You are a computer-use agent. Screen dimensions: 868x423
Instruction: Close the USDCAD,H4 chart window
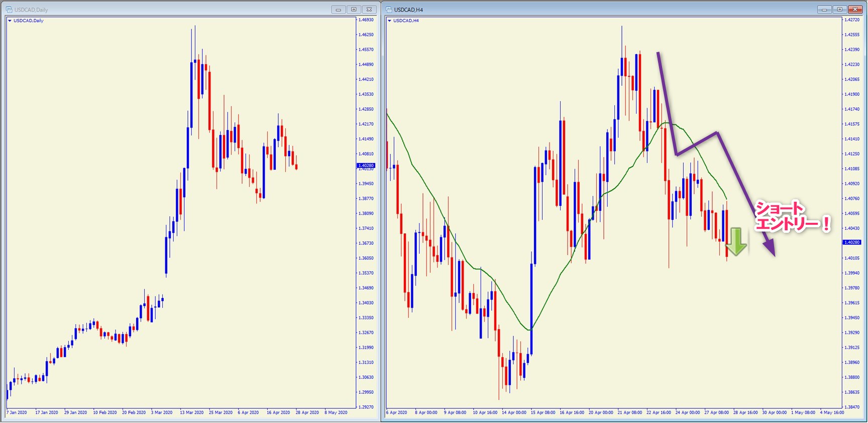coord(855,10)
